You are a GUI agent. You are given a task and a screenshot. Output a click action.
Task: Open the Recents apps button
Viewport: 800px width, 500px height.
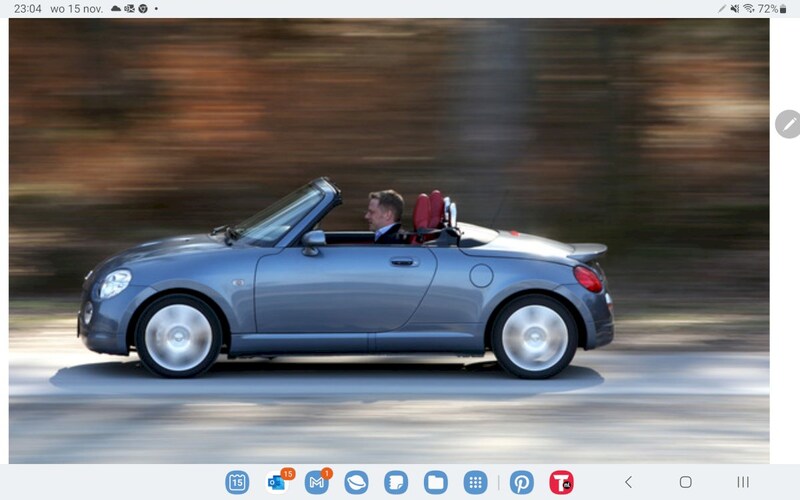[743, 482]
